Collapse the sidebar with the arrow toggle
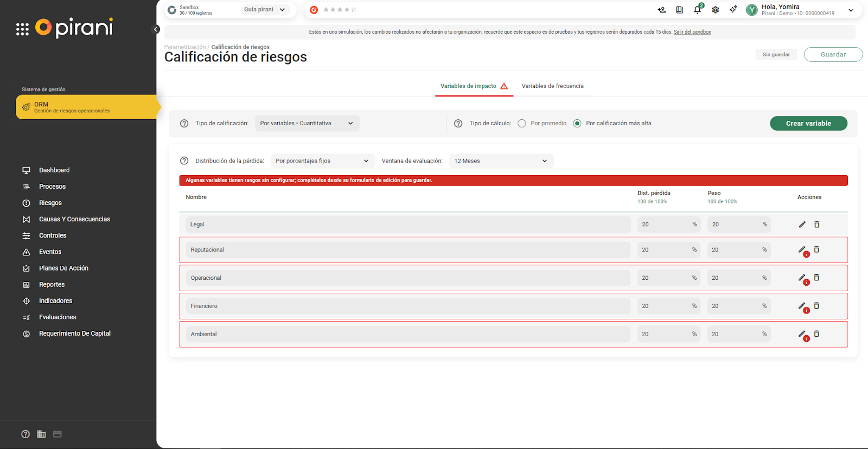Viewport: 868px width, 449px height. pyautogui.click(x=156, y=29)
